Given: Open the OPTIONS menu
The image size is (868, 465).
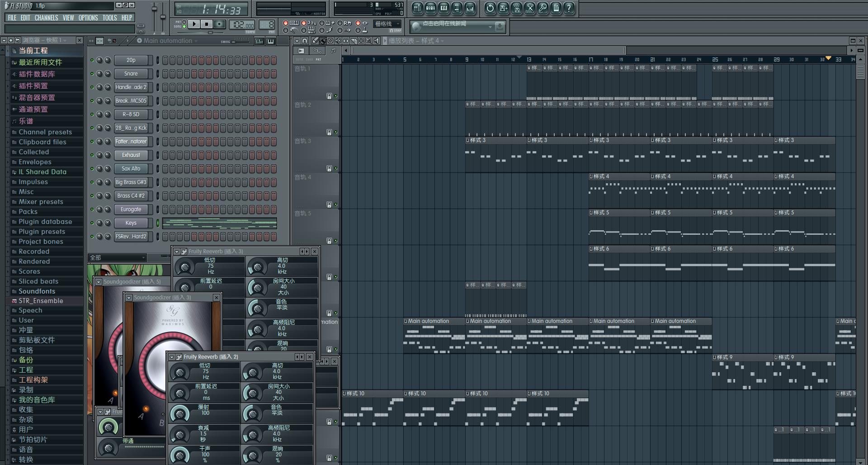Looking at the screenshot, I should click(x=88, y=18).
